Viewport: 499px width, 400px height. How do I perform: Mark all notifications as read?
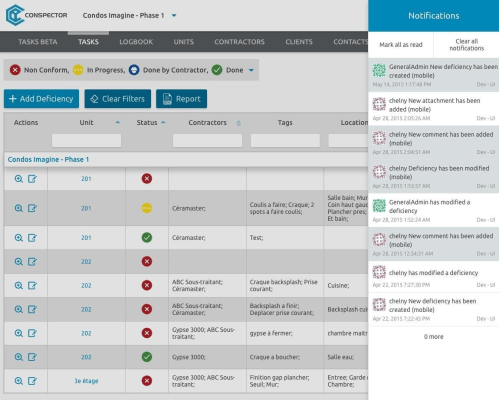[x=401, y=45]
